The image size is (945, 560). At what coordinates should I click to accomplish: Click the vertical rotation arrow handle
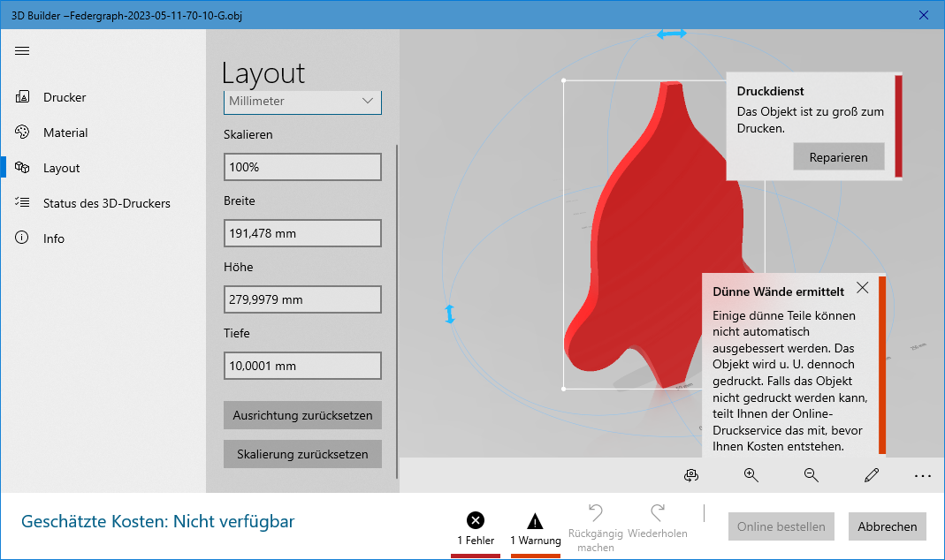coord(450,314)
